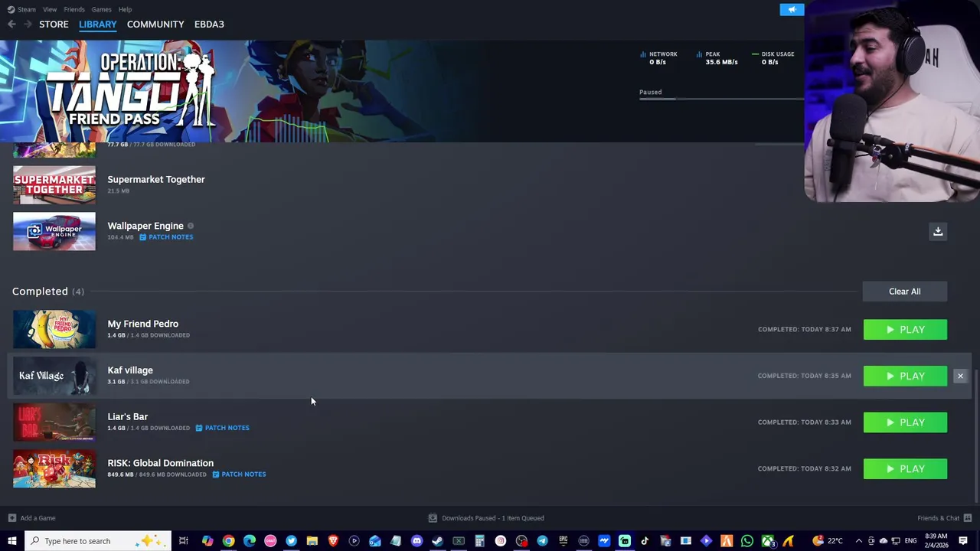Open File Explorer from taskbar
This screenshot has height=551, width=980.
click(312, 541)
